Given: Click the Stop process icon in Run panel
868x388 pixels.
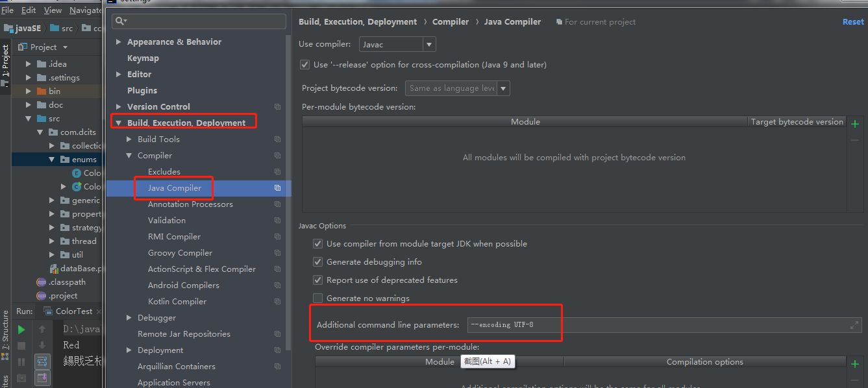Looking at the screenshot, I should 21,345.
